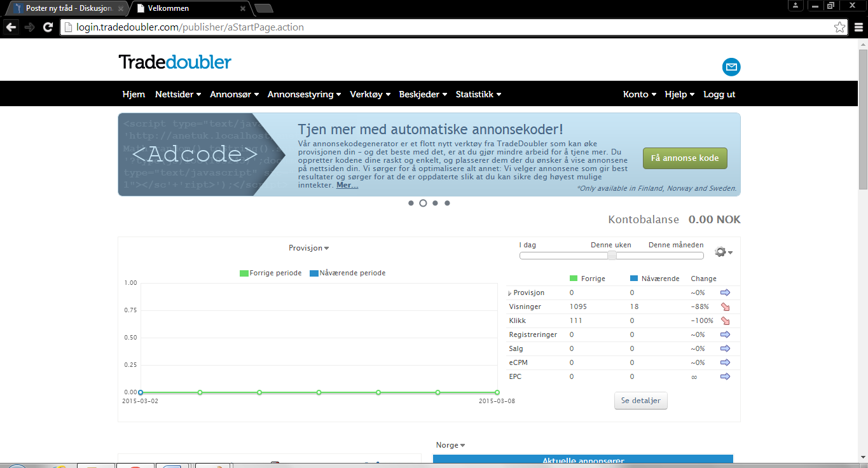Click the Visninger Forrige value 1095
868x468 pixels.
tap(578, 306)
